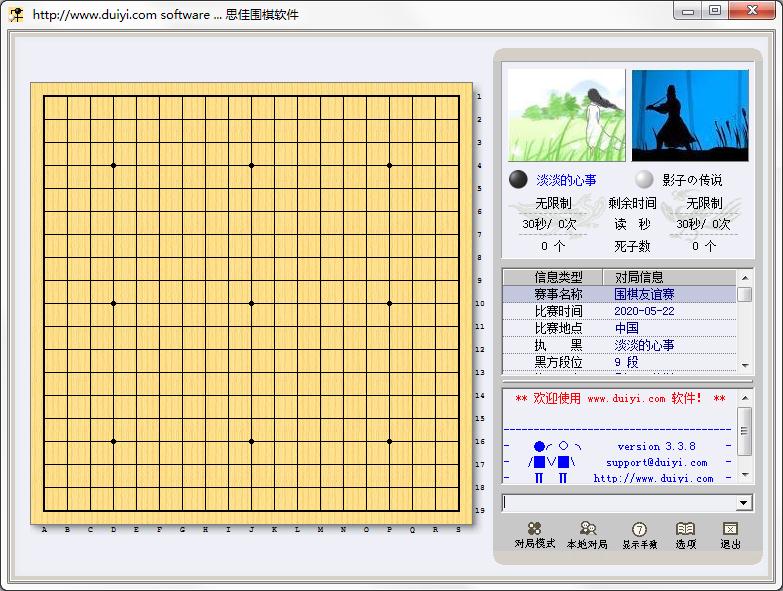Click the app icon in title bar
The width and height of the screenshot is (783, 591).
coord(16,14)
